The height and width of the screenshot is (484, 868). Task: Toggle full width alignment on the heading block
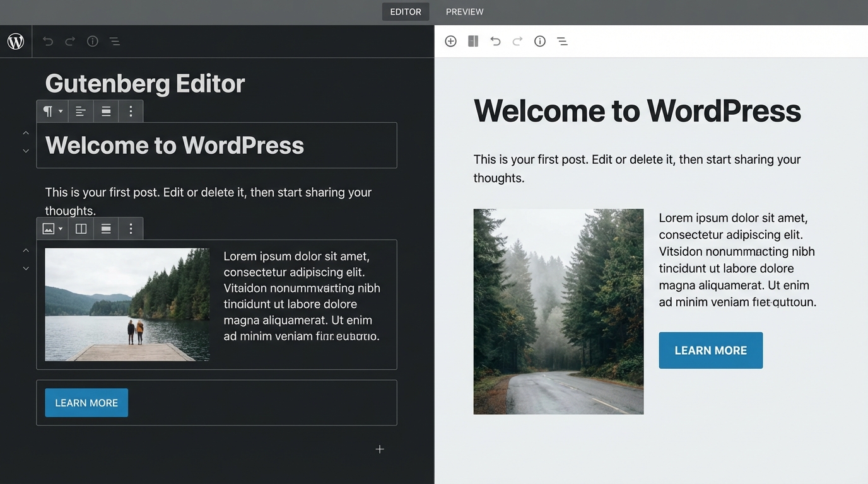coord(106,111)
